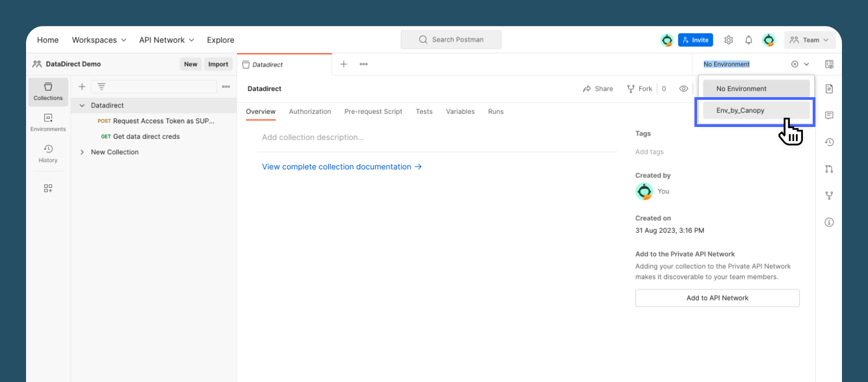
Task: Click the Import button
Action: 218,64
